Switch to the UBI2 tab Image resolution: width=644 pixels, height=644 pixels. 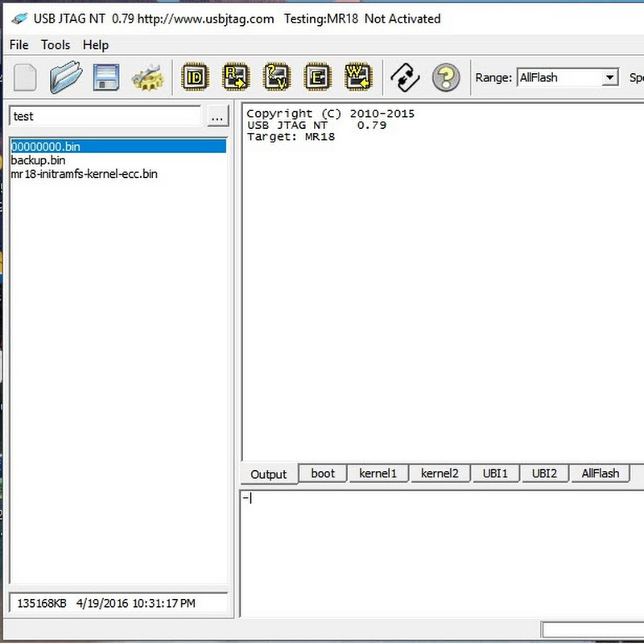point(544,473)
